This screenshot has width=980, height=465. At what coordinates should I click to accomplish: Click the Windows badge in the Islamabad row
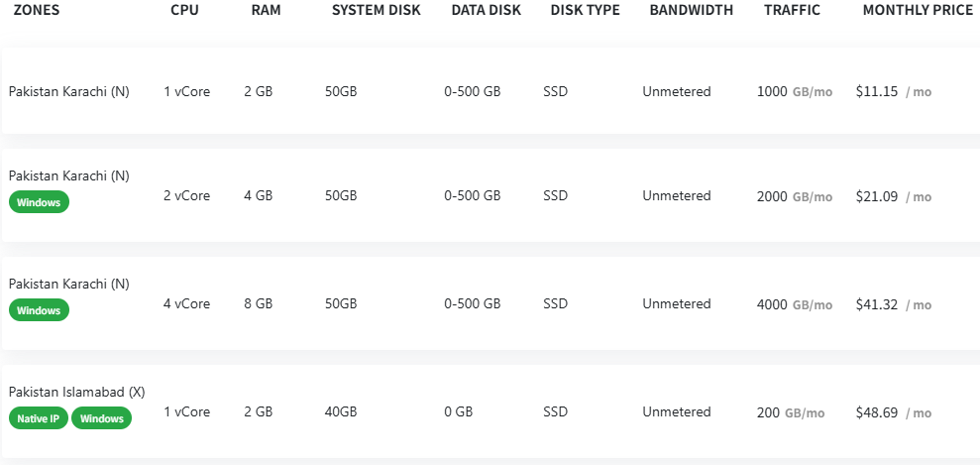point(101,418)
